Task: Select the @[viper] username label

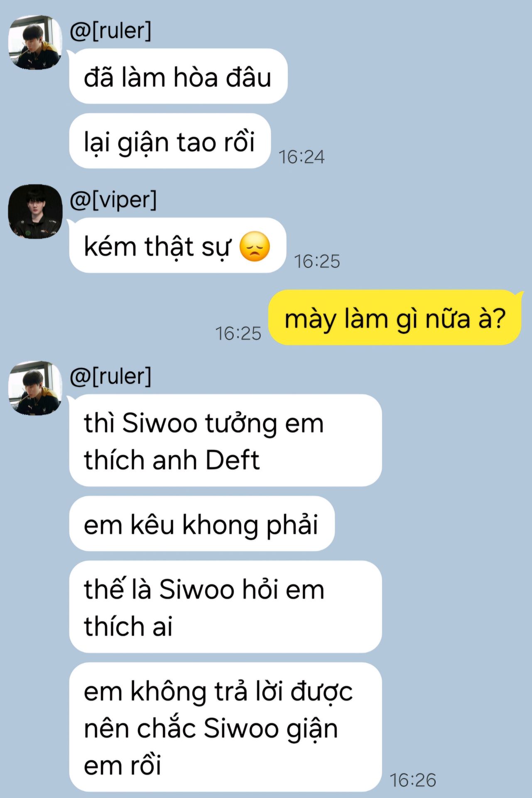Action: (113, 200)
